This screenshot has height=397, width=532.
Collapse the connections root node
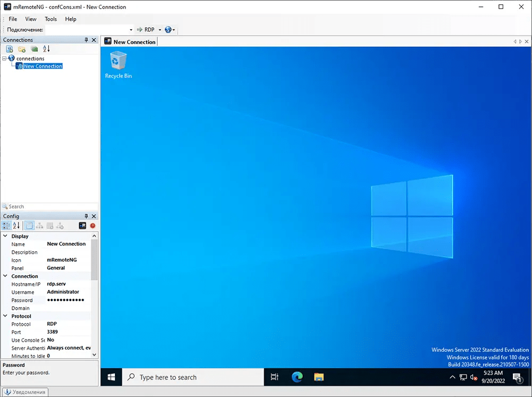pyautogui.click(x=4, y=59)
